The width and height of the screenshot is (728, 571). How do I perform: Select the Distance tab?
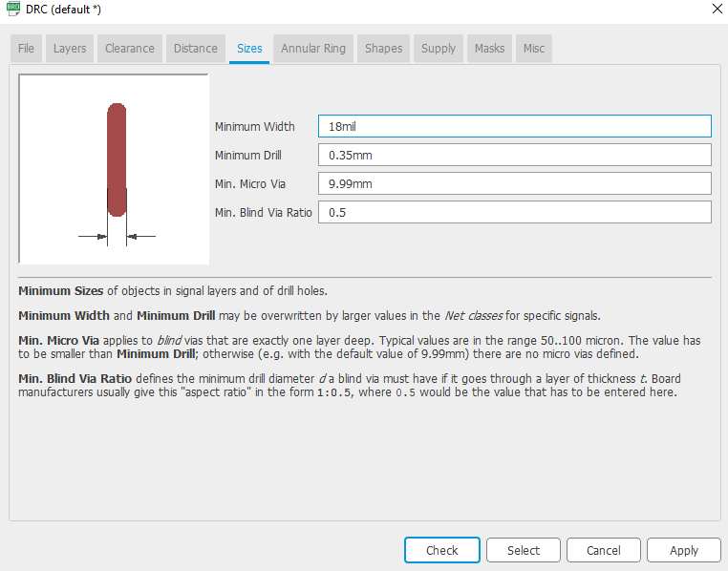coord(196,49)
